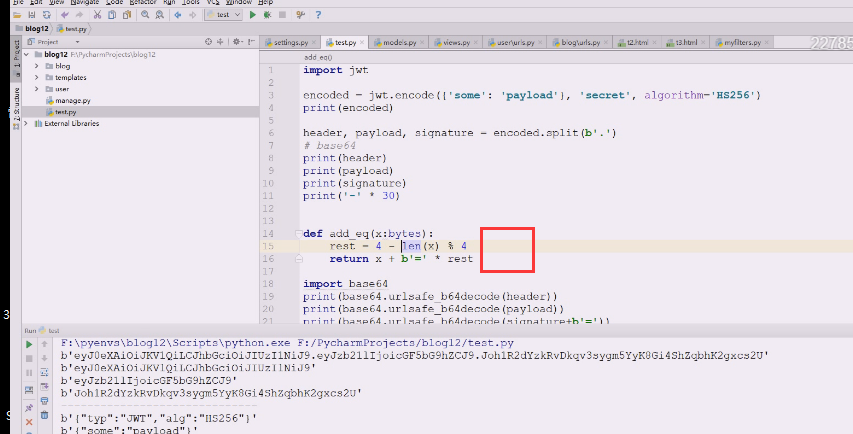Close Run panel with red X icon

pyautogui.click(x=29, y=422)
